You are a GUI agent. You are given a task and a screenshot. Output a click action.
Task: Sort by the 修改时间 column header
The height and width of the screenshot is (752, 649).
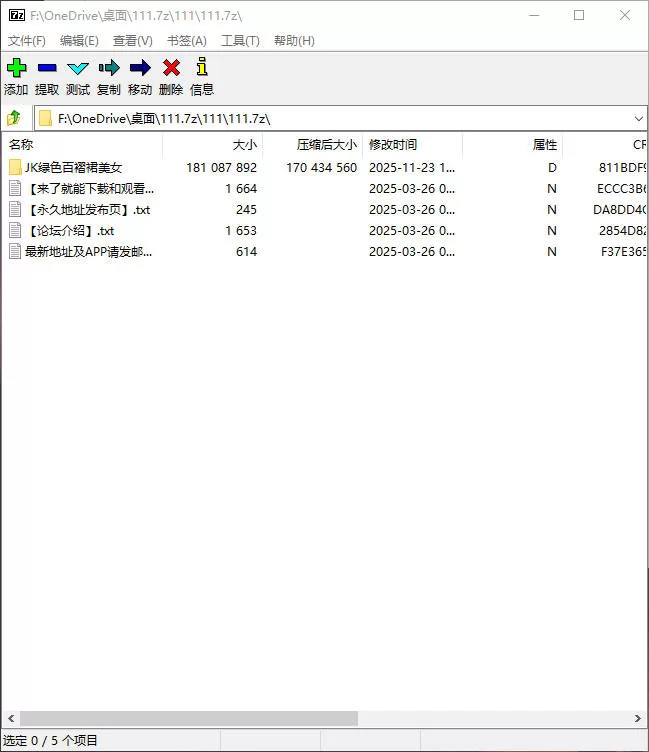point(413,145)
